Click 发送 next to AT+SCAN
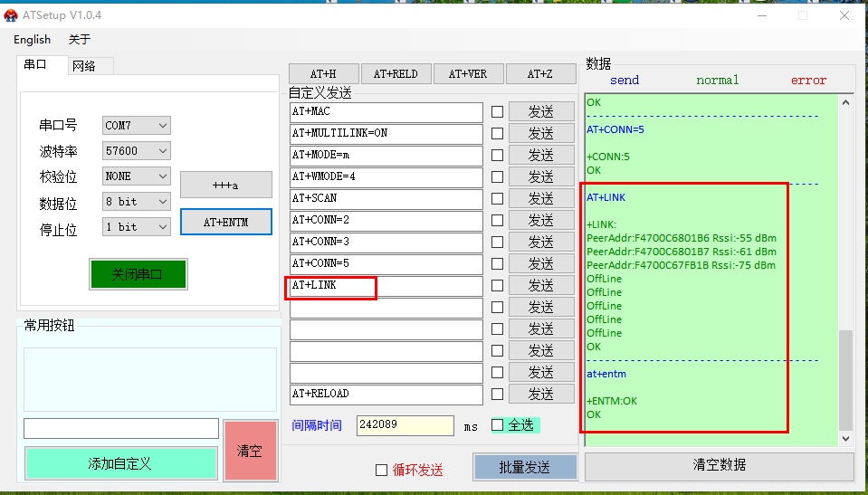Image resolution: width=868 pixels, height=495 pixels. (541, 199)
